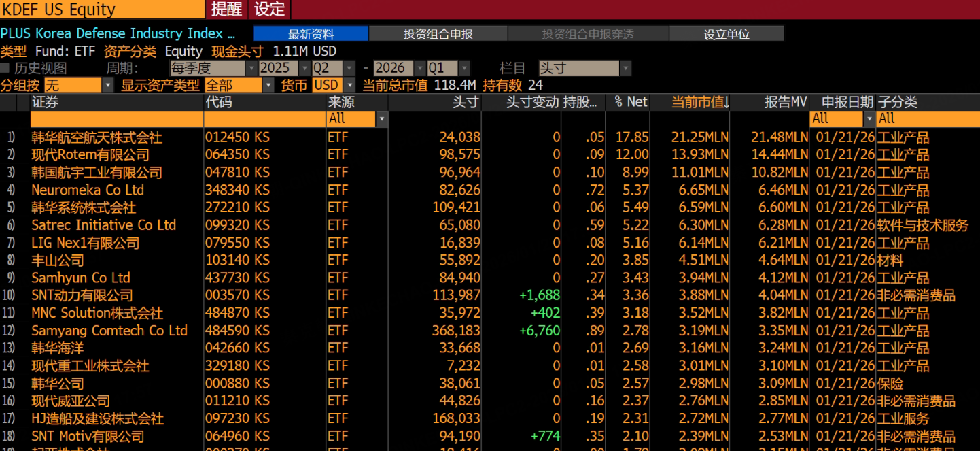Image resolution: width=980 pixels, height=451 pixels.
Task: Select the 现代威亚公司 holding
Action: click(71, 401)
